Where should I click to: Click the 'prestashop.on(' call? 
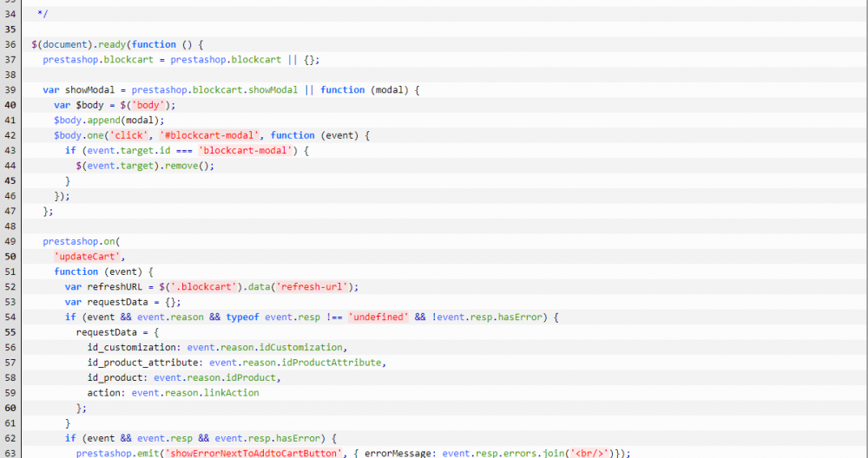(x=82, y=241)
